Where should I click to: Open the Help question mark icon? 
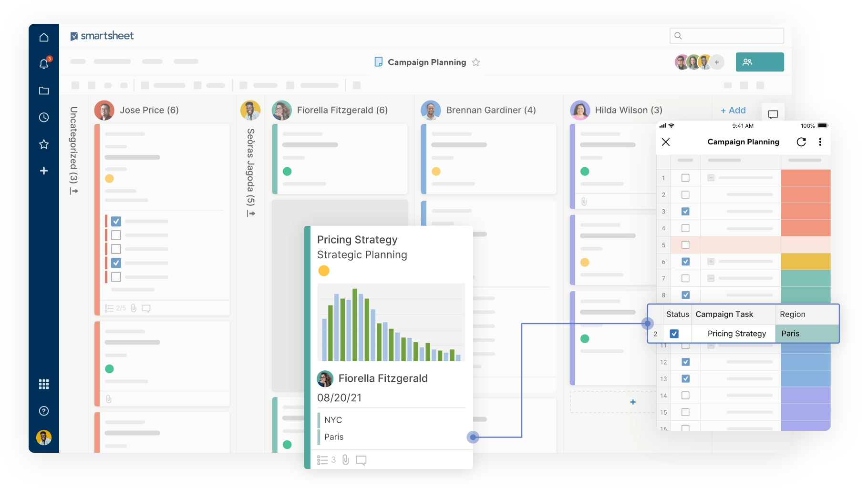click(44, 411)
